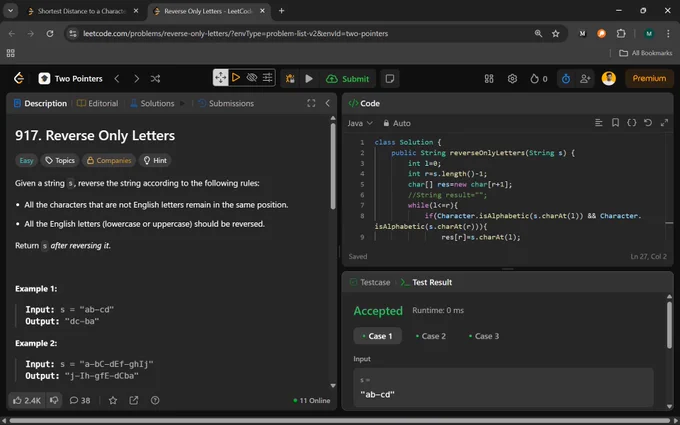Select Case 3 result
The image size is (680, 425).
pyautogui.click(x=484, y=336)
